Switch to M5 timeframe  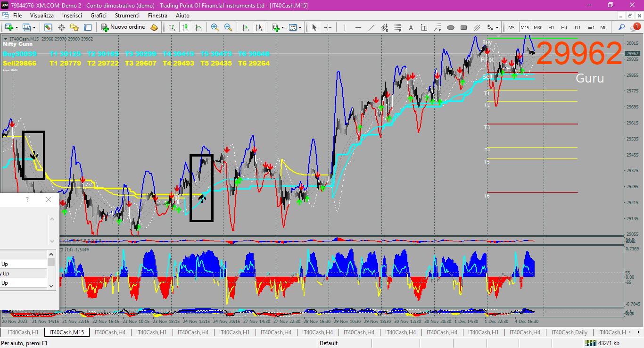[512, 27]
